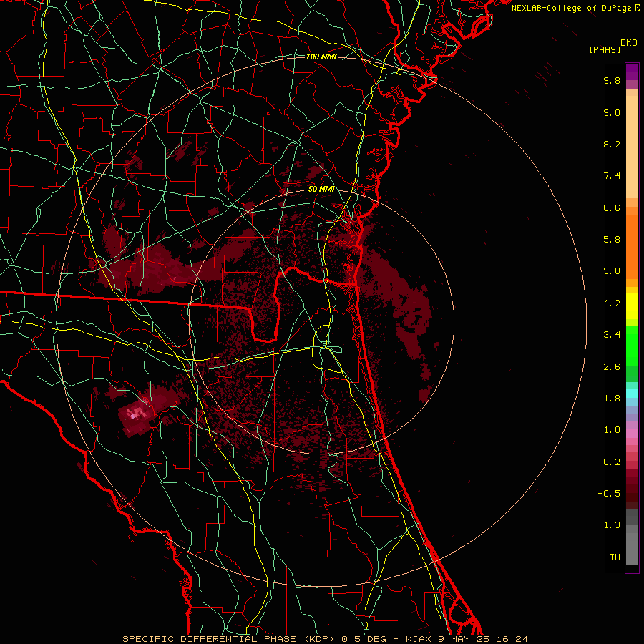This screenshot has height=644, width=644.
Task: Click the 2.6 value on the scale
Action: (612, 367)
